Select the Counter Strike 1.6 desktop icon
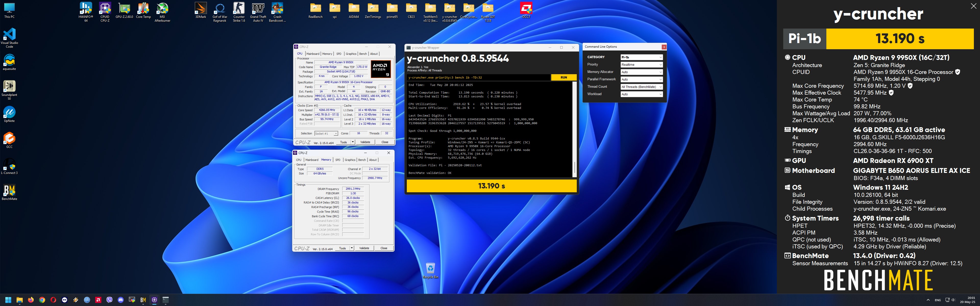980x306 pixels. (x=239, y=12)
